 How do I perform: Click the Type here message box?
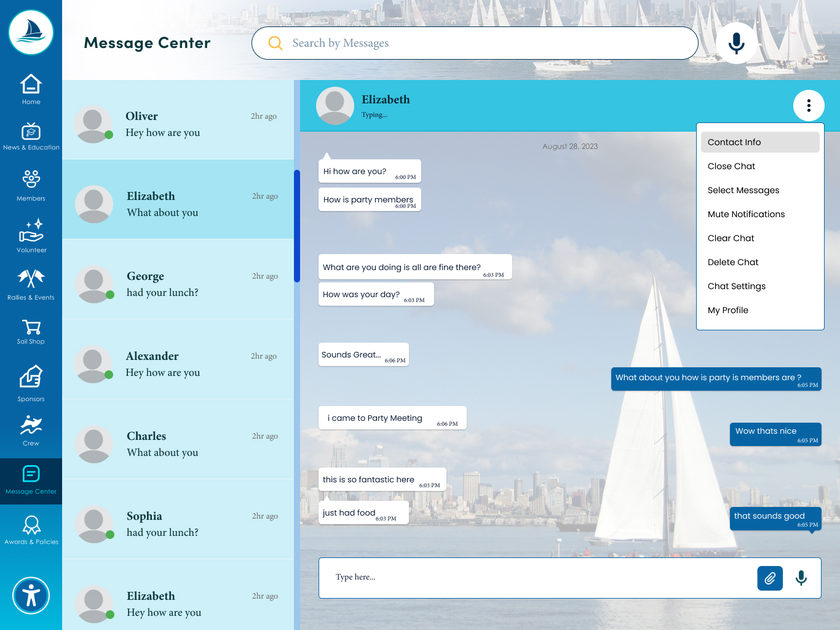[x=535, y=577]
